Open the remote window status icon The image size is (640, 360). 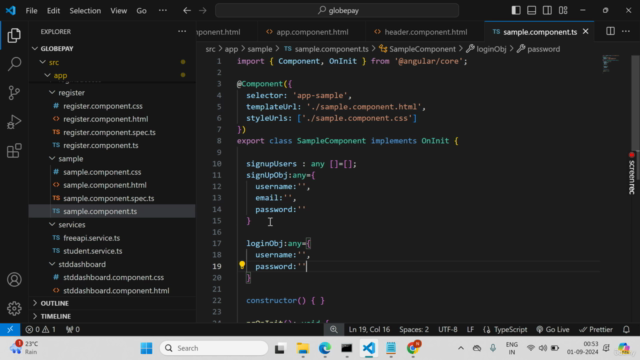[x=10, y=329]
